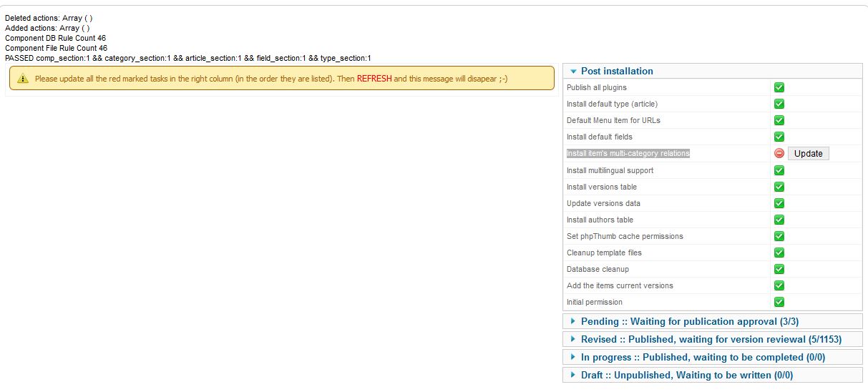Open the Draft unpublished panel header
Screen dimensions: 868x392
686,375
